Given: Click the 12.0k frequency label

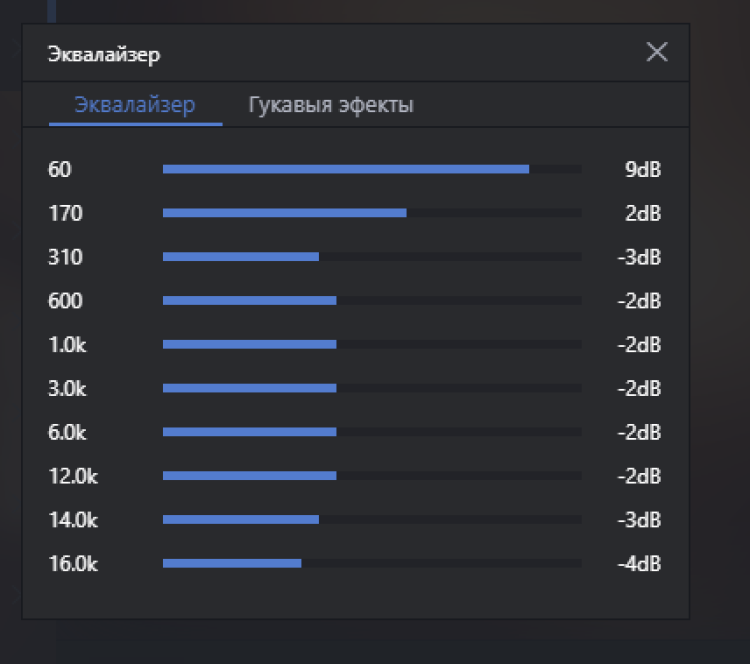Looking at the screenshot, I should pyautogui.click(x=73, y=475).
